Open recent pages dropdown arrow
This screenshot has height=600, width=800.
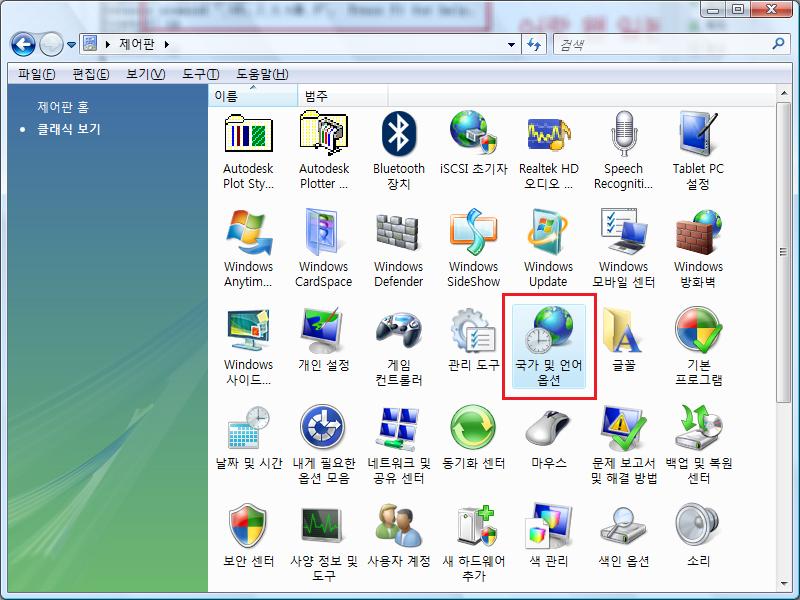point(71,45)
